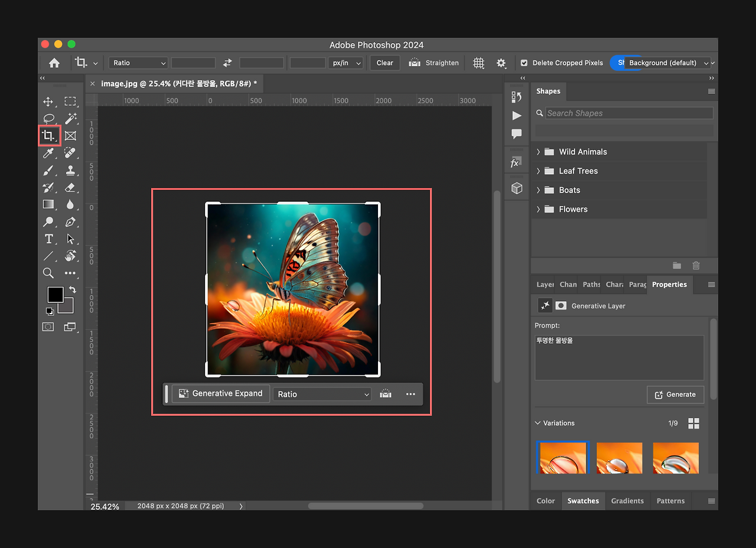Open the Comments panel icon
756x548 pixels.
517,134
